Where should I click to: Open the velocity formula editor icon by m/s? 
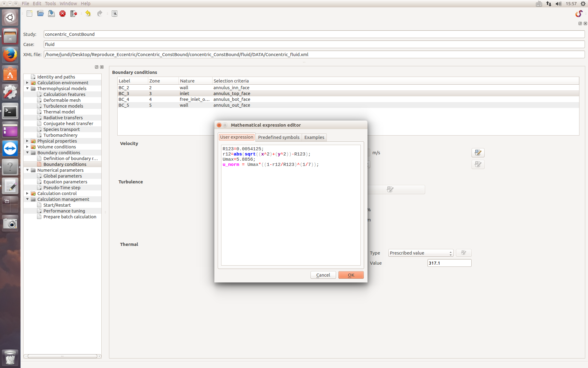click(x=478, y=153)
